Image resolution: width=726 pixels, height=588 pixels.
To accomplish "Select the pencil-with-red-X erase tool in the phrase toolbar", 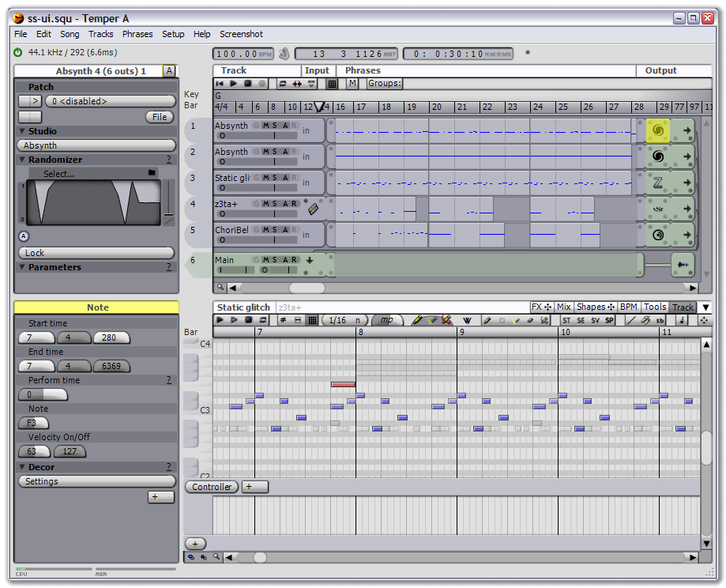I will (446, 320).
